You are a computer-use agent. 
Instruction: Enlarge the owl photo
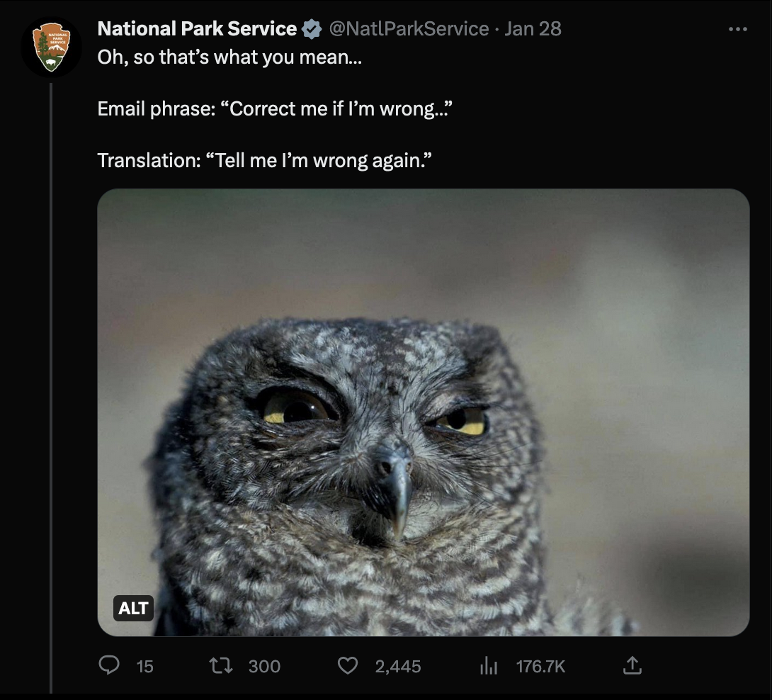[423, 412]
